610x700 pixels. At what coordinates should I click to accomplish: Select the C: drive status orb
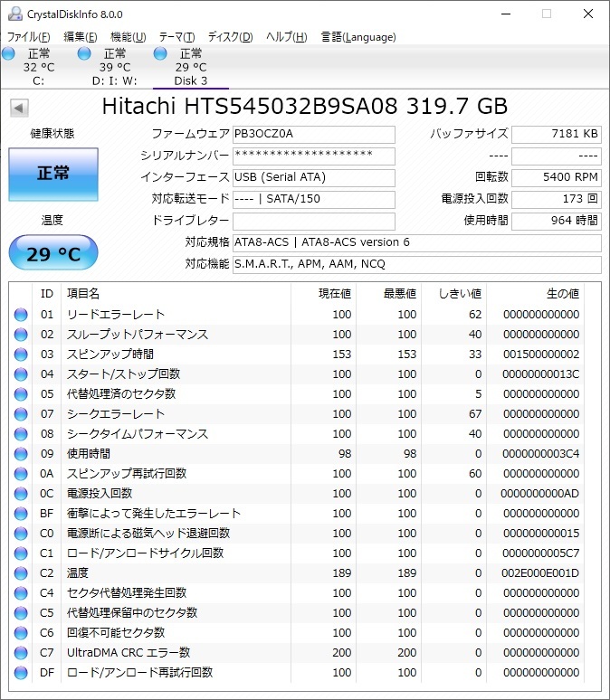[x=8, y=53]
